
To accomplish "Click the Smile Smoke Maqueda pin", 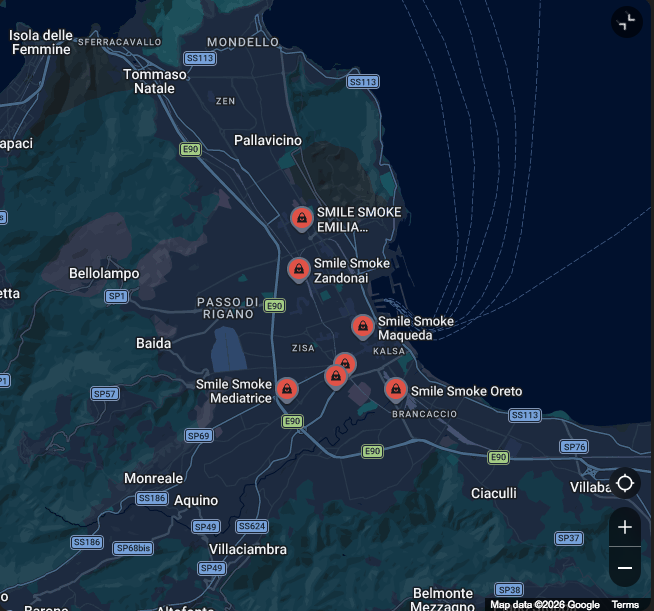I will pos(362,326).
